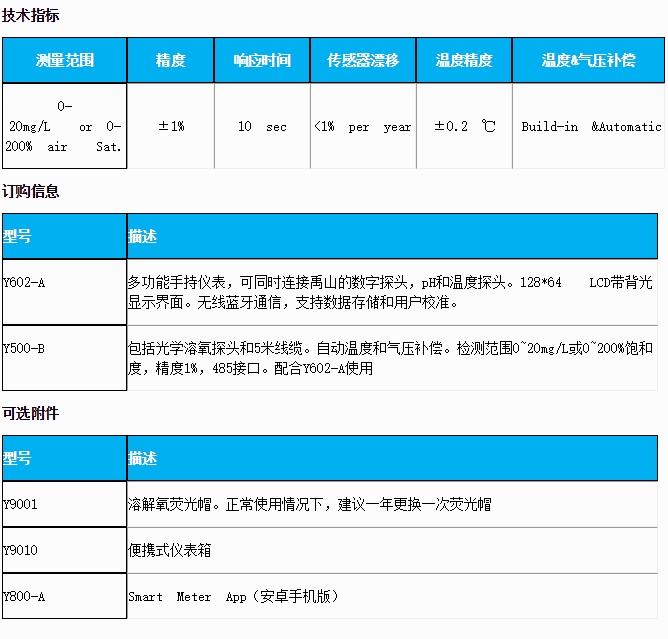Click the 订购信息 section heading
This screenshot has width=668, height=639.
(x=30, y=191)
